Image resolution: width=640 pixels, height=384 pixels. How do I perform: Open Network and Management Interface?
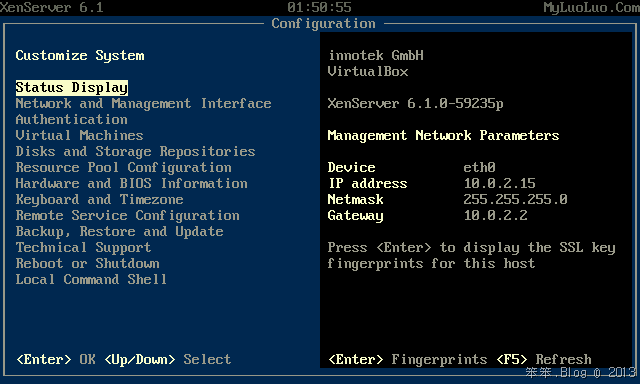pyautogui.click(x=143, y=104)
